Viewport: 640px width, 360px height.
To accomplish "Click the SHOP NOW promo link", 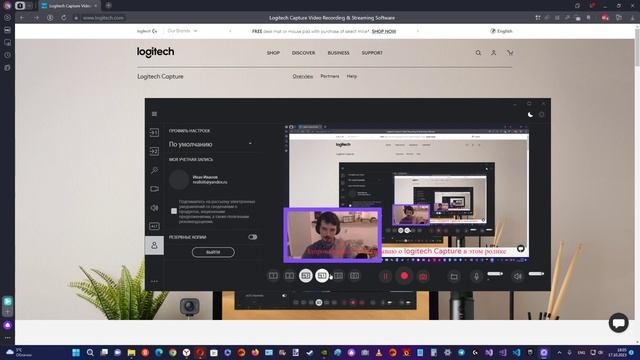I will click(x=384, y=31).
